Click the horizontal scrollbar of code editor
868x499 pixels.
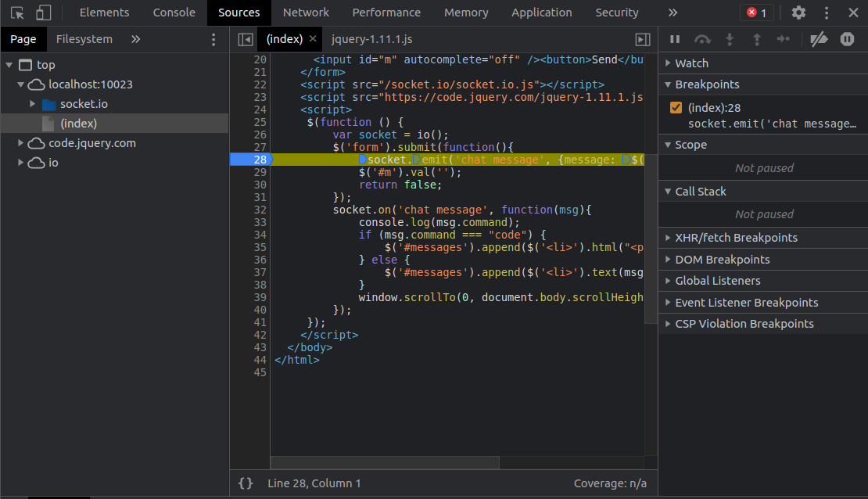click(385, 462)
